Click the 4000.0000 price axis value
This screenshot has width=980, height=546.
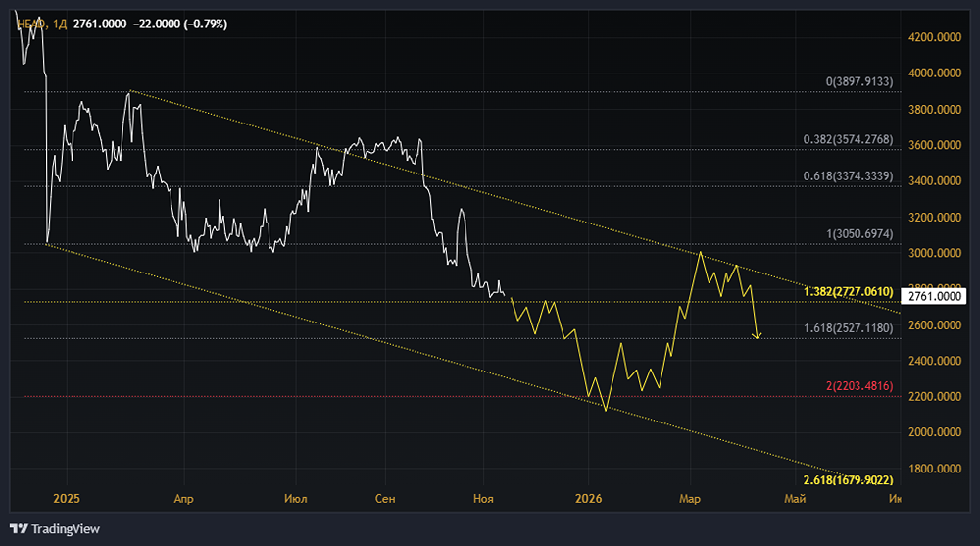tap(934, 74)
